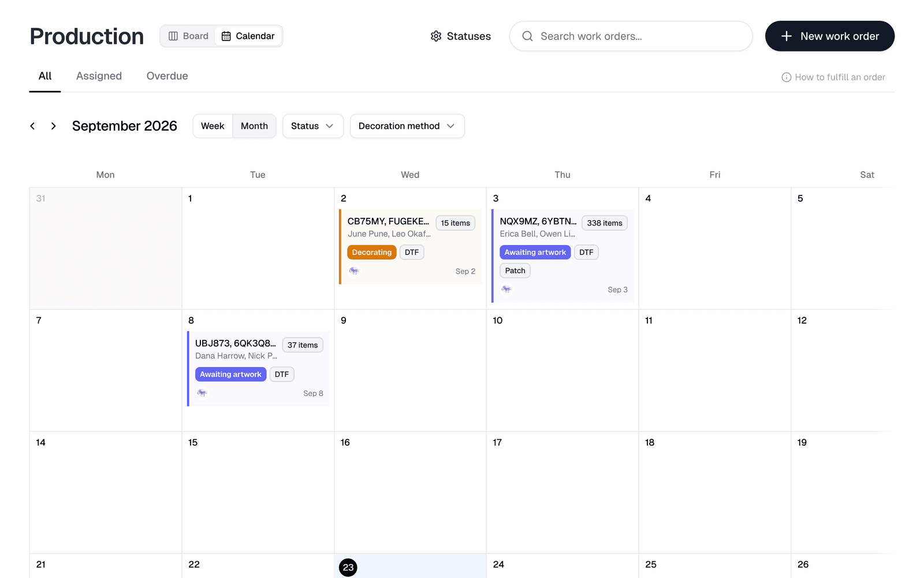The width and height of the screenshot is (924, 578).
Task: Click Dana Harrow, Nick P customer names
Action: (x=236, y=356)
